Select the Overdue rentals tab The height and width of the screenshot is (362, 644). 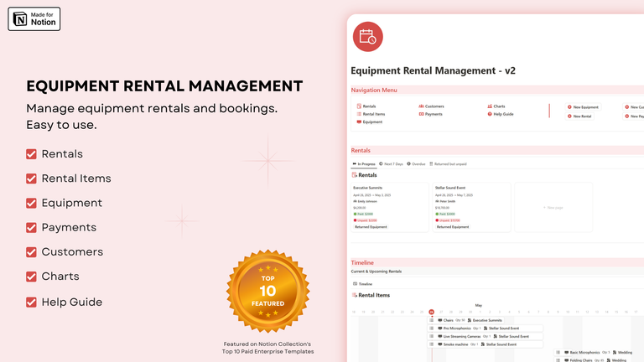point(418,164)
